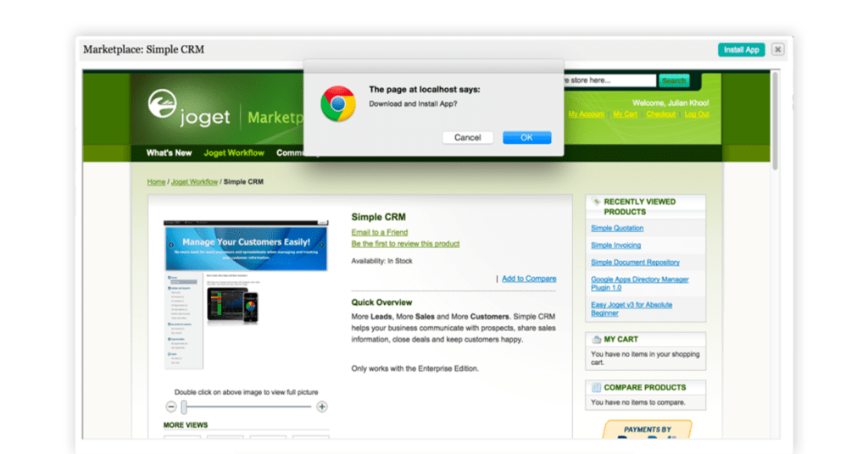The width and height of the screenshot is (868, 454).
Task: Open the Email to a Friend link
Action: click(380, 232)
